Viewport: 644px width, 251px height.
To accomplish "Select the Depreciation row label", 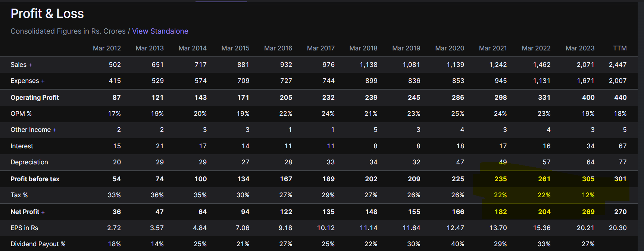I will 29,162.
